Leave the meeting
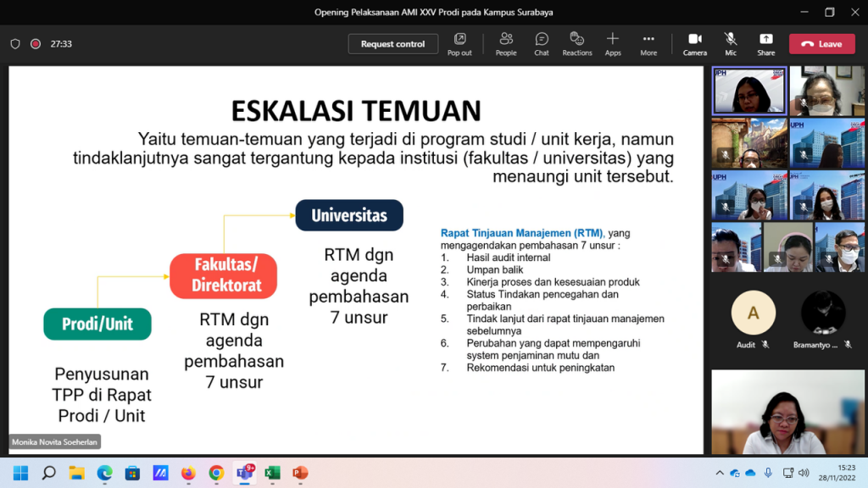 [821, 44]
